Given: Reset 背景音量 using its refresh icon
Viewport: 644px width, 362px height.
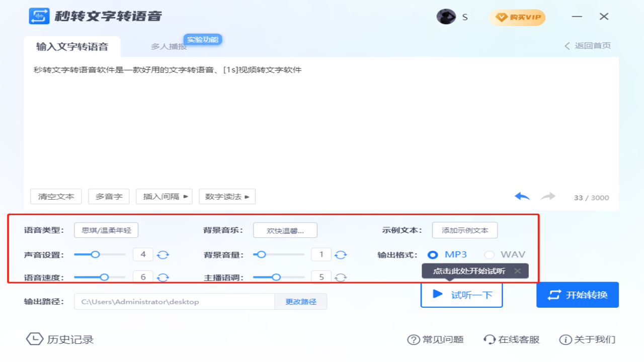Looking at the screenshot, I should [x=341, y=254].
